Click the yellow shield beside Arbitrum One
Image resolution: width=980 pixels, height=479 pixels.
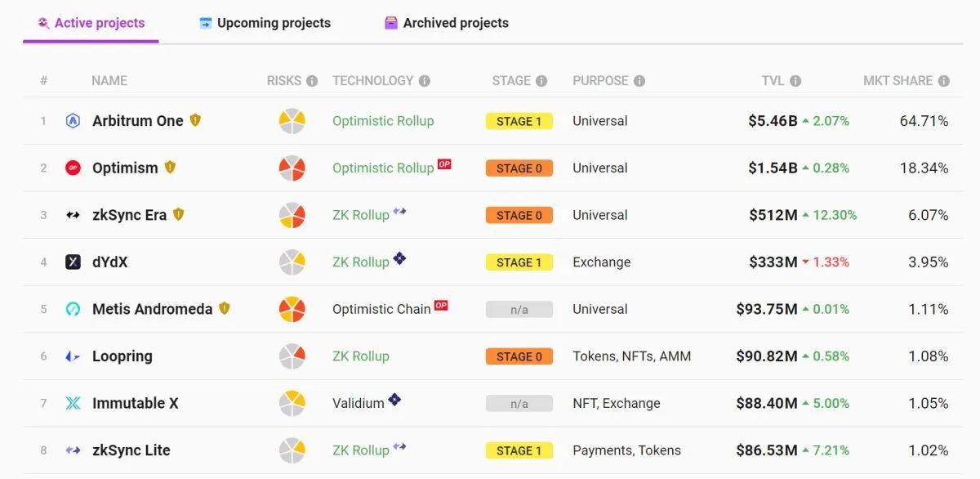point(195,120)
